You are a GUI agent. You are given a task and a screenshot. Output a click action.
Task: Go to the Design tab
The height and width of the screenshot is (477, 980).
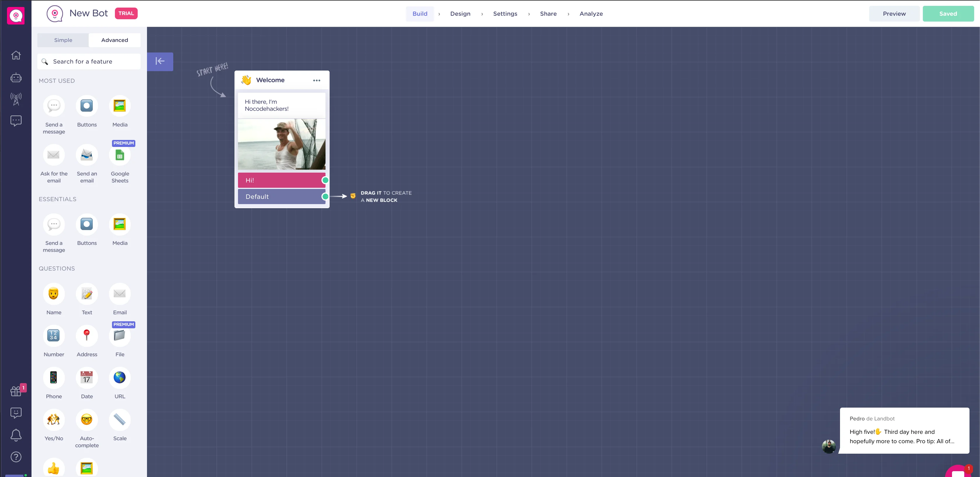tap(460, 14)
